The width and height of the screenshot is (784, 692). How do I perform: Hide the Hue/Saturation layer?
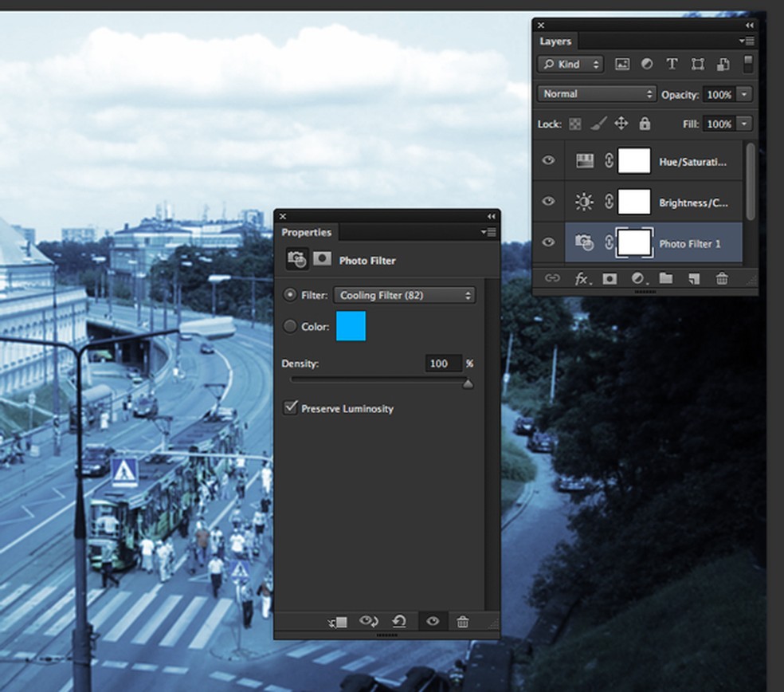[548, 161]
